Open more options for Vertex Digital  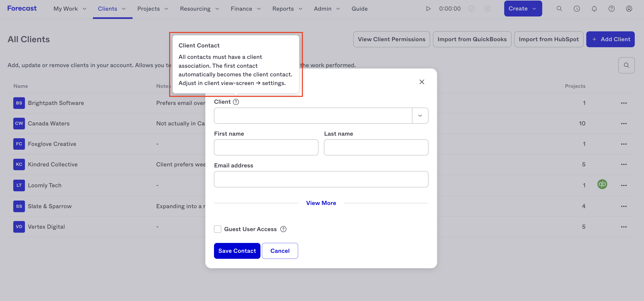tap(624, 227)
